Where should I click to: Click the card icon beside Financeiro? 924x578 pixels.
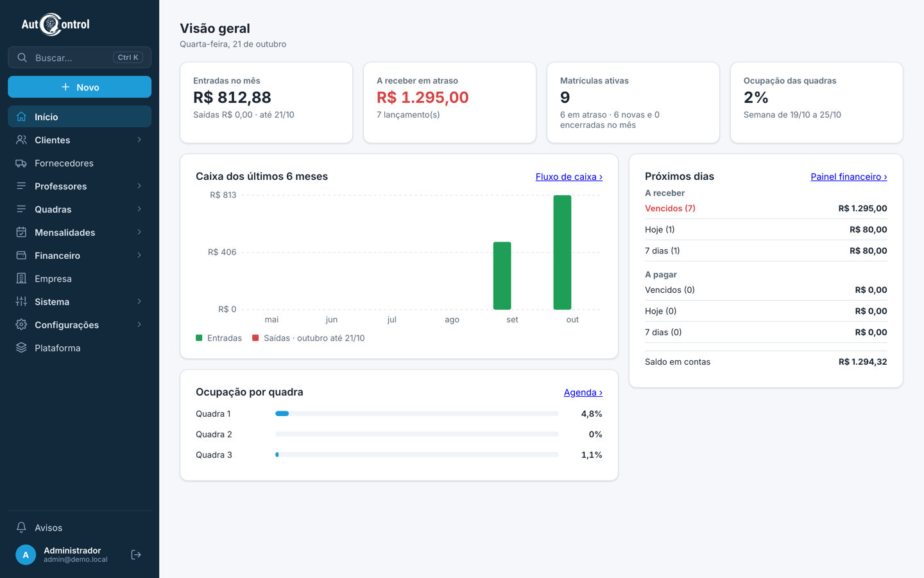(x=21, y=256)
